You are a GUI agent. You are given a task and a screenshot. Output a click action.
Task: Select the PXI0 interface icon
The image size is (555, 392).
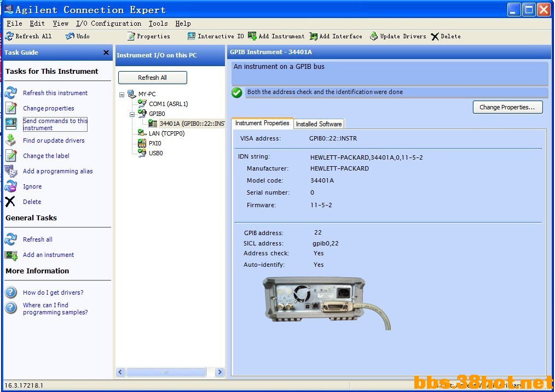(142, 143)
